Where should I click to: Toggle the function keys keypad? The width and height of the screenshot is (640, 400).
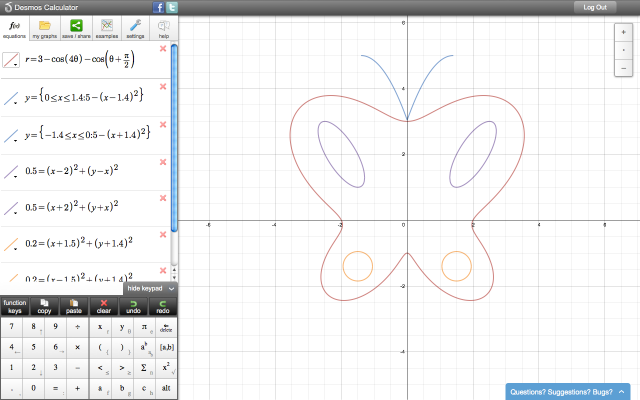click(x=15, y=306)
